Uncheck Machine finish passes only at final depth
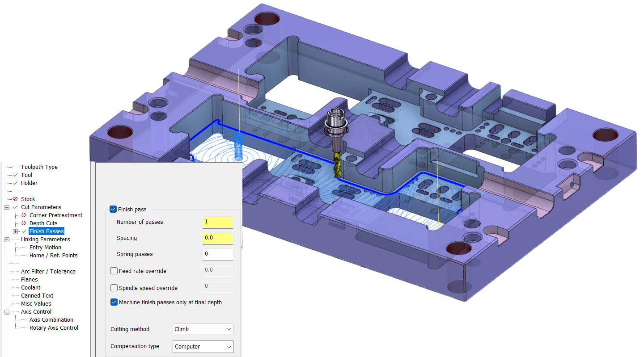The height and width of the screenshot is (357, 644). [x=114, y=302]
